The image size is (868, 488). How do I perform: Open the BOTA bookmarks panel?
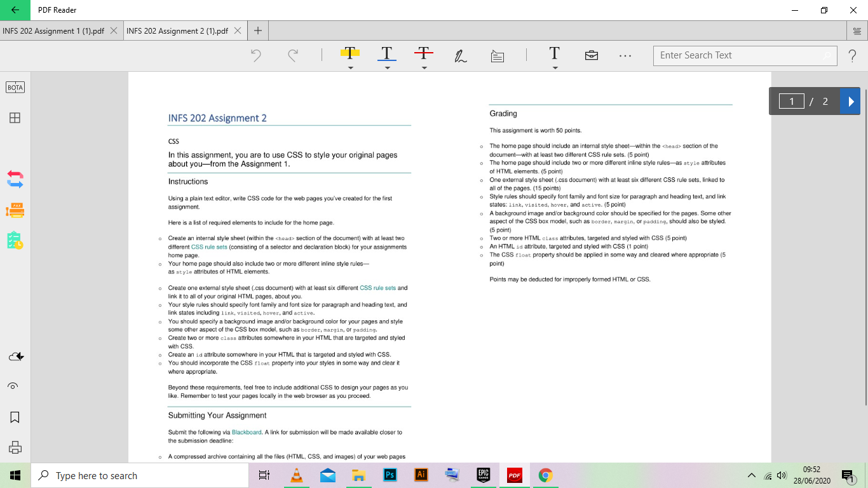tap(15, 88)
